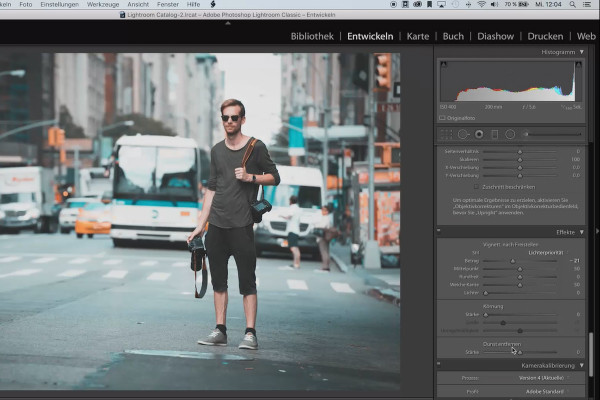Switch to the Bibliothek module

point(312,36)
